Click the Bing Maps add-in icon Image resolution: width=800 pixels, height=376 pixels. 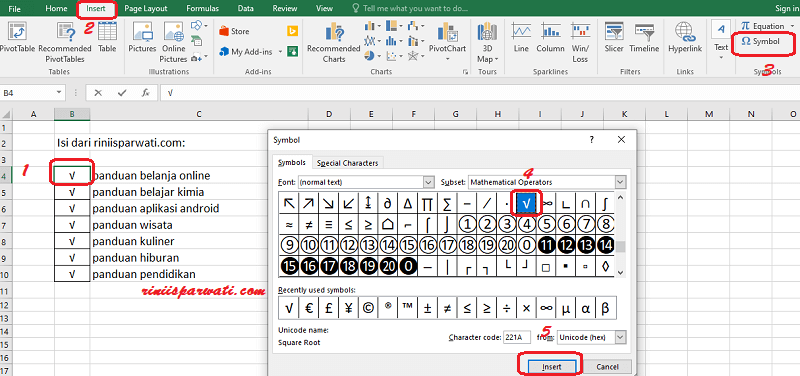[292, 31]
